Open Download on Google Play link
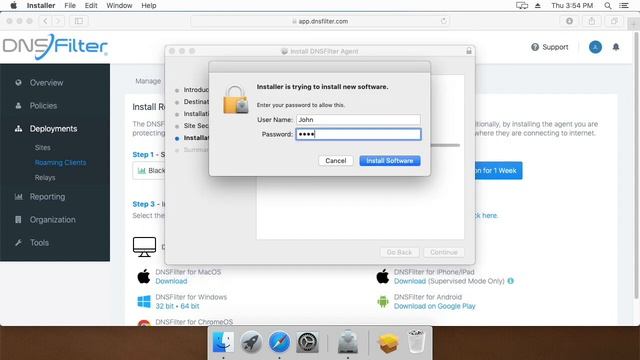Screen dimensions: 640x360 (435, 306)
